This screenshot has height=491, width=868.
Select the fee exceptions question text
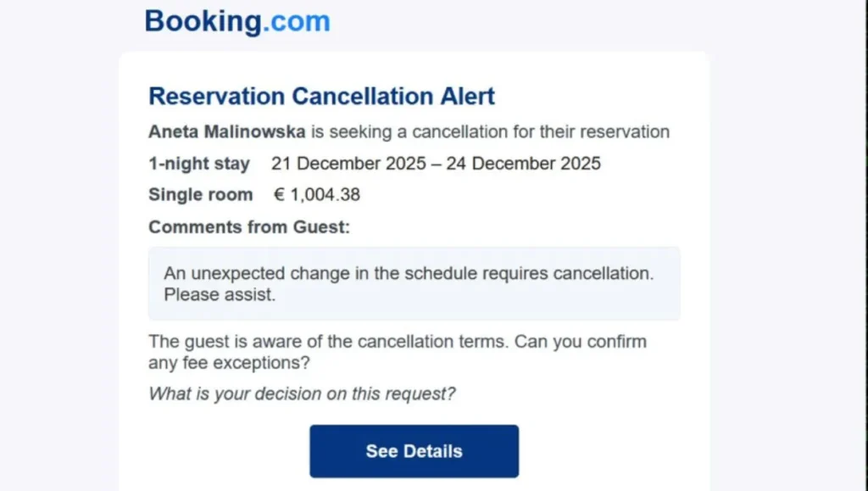click(x=229, y=363)
